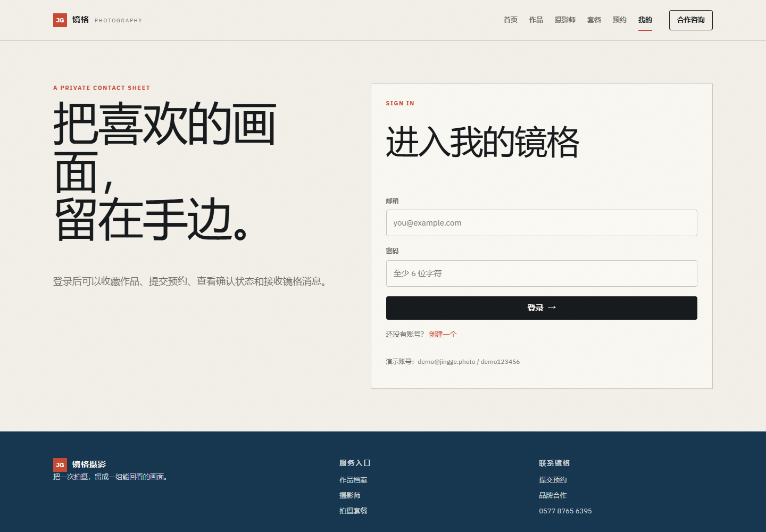766x532 pixels.
Task: Open the 预约 nav item
Action: click(x=620, y=20)
